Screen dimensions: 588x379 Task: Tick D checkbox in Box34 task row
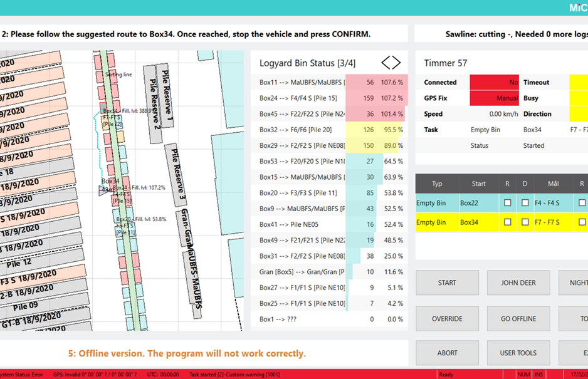(x=525, y=222)
